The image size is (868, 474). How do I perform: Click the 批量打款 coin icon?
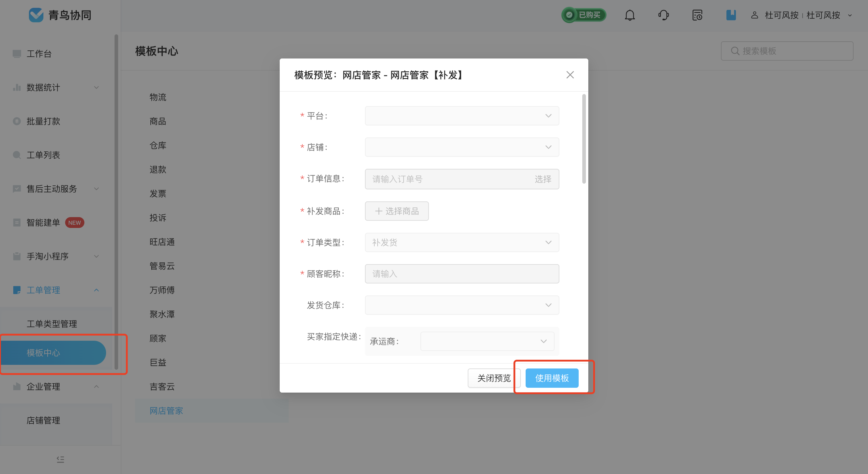(x=17, y=121)
